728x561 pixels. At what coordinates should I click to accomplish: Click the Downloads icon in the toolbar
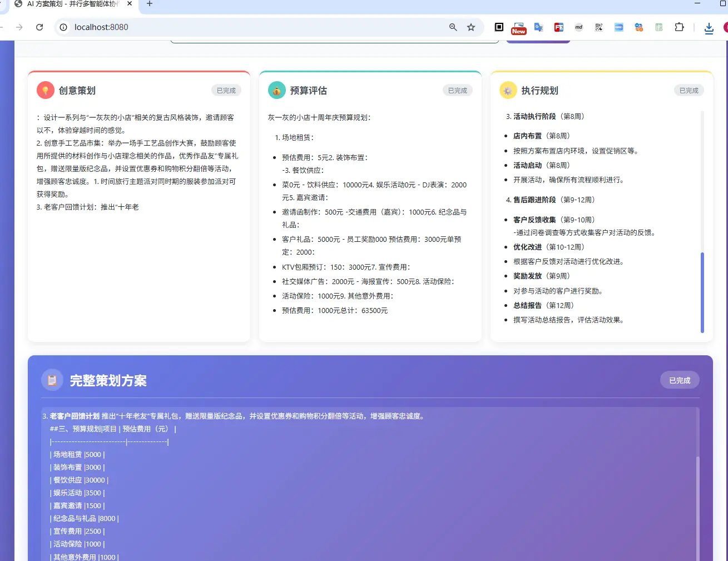[709, 27]
